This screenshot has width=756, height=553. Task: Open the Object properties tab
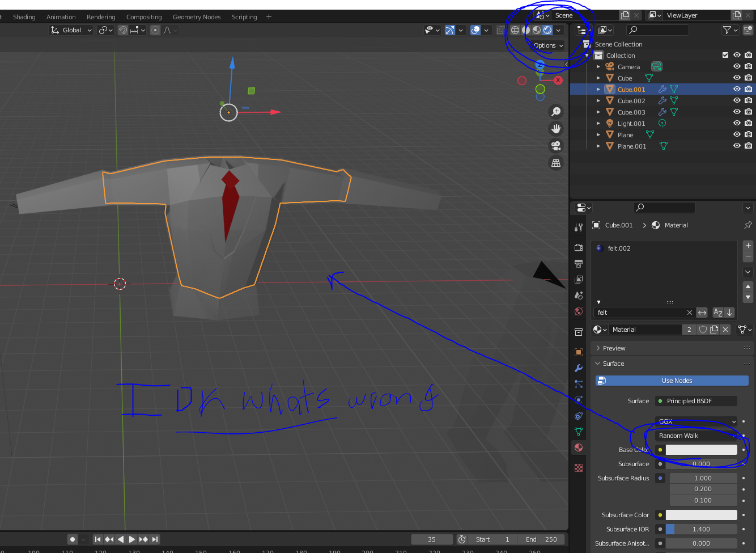click(578, 352)
